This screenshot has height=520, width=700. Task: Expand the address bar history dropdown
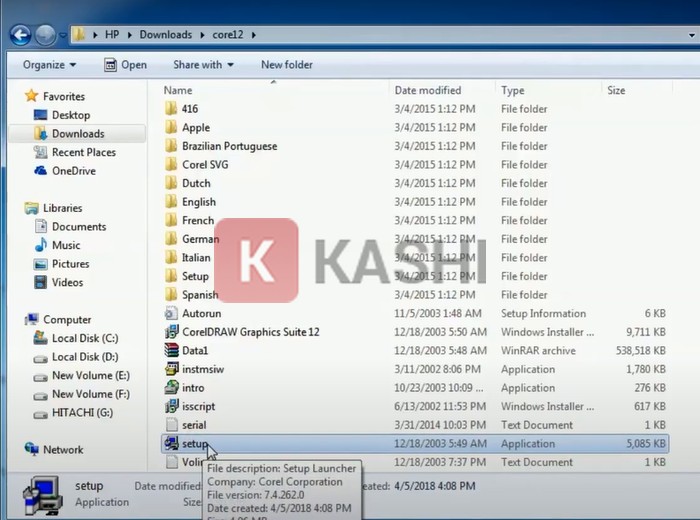coord(691,35)
